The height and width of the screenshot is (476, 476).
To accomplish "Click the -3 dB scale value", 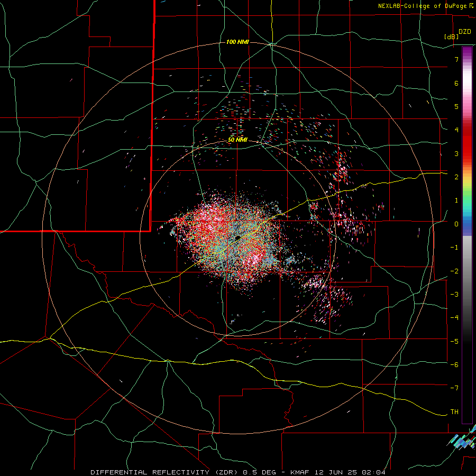I will [x=454, y=295].
